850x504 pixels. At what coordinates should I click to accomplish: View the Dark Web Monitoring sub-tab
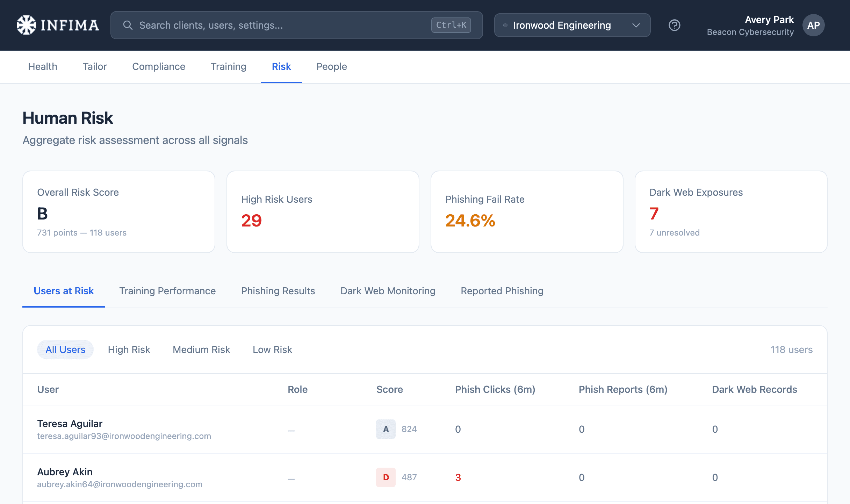tap(388, 291)
